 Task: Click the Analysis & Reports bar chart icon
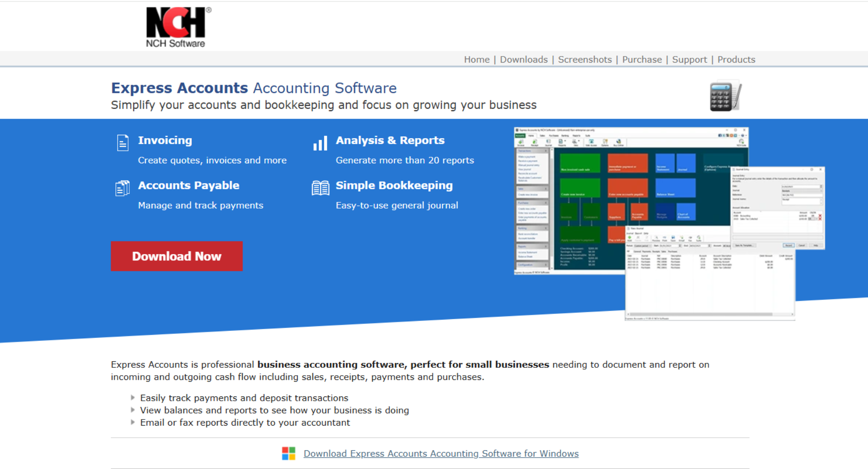point(320,143)
